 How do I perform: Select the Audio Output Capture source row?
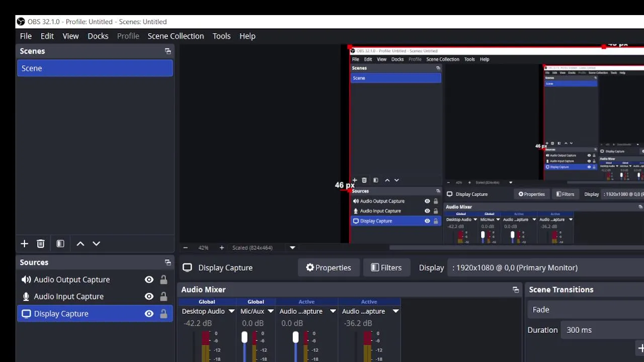95,280
